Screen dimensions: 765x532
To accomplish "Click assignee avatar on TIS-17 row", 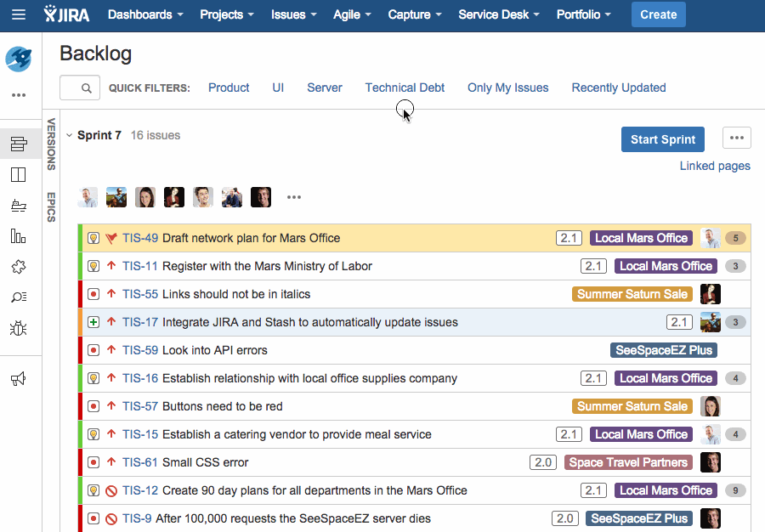I will [x=711, y=322].
